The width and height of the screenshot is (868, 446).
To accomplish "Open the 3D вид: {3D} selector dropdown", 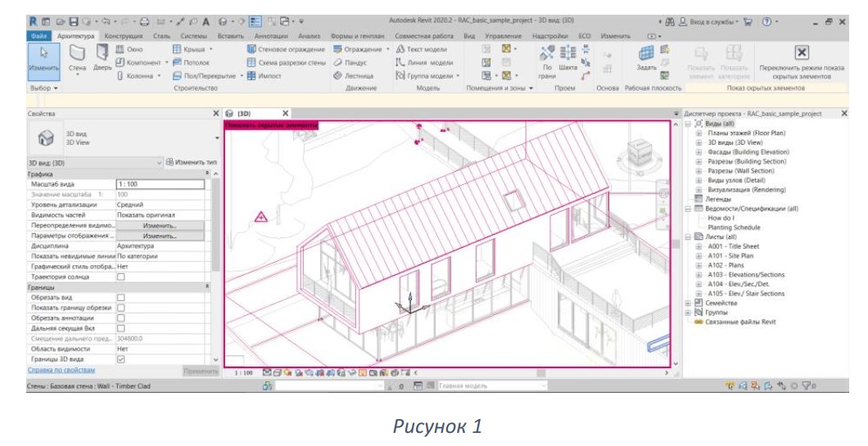I will [x=95, y=163].
